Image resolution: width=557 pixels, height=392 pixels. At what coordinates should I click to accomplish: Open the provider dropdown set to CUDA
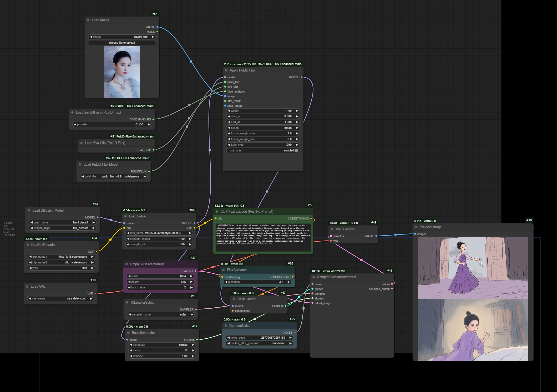pos(112,124)
